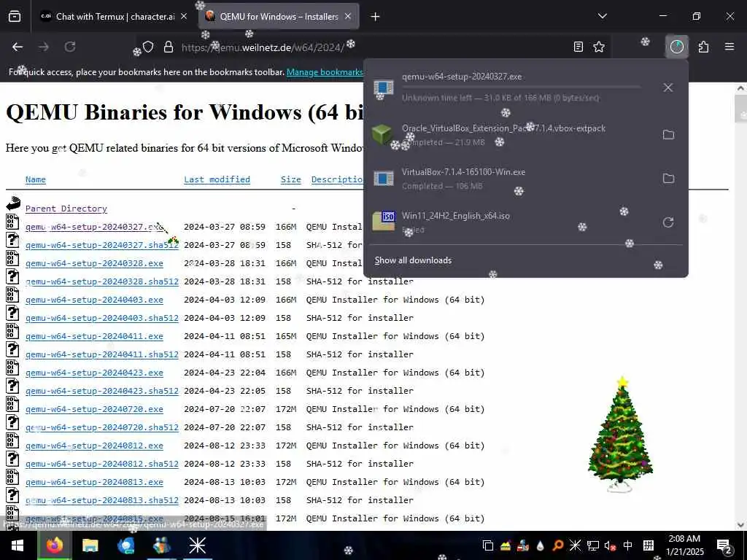Open the Parent Directory link
The width and height of the screenshot is (747, 560).
point(66,209)
